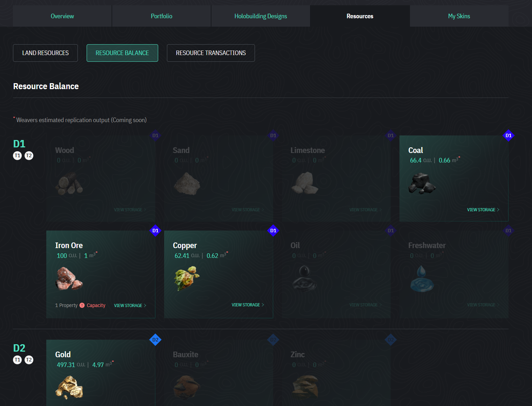Toggle the T1 filter under D2

pos(18,360)
